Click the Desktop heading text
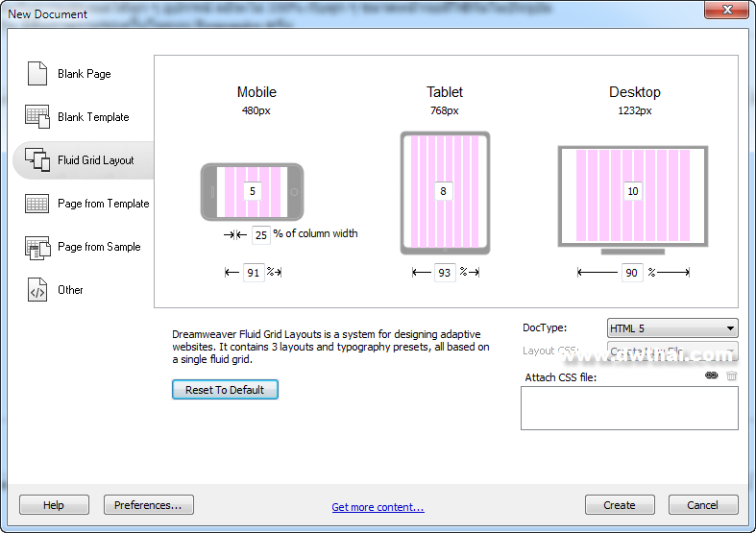756x533 pixels. [635, 92]
